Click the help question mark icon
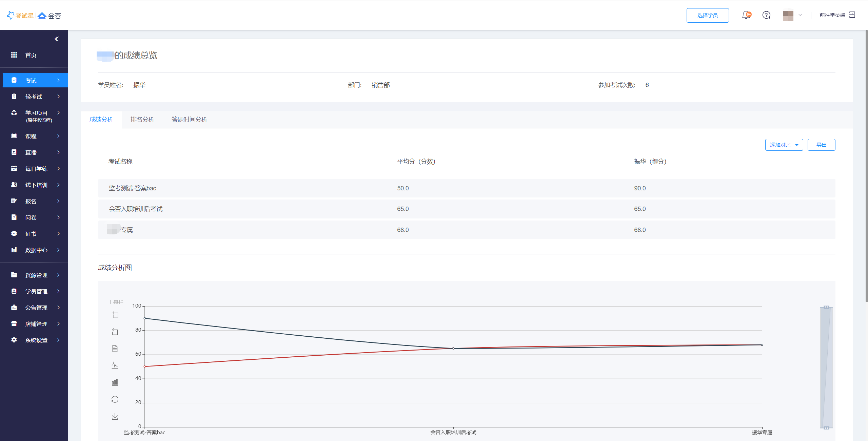Viewport: 868px width, 441px height. pyautogui.click(x=766, y=15)
